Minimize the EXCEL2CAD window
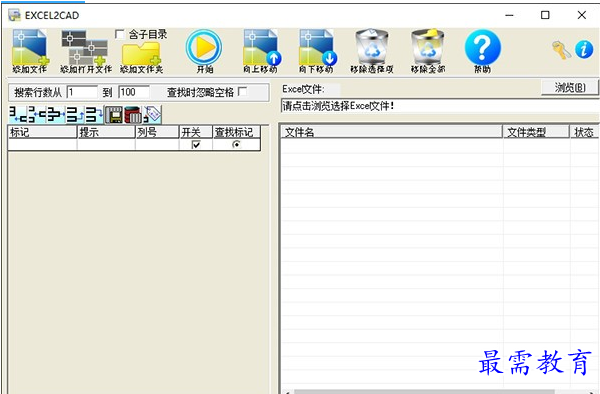 (509, 15)
